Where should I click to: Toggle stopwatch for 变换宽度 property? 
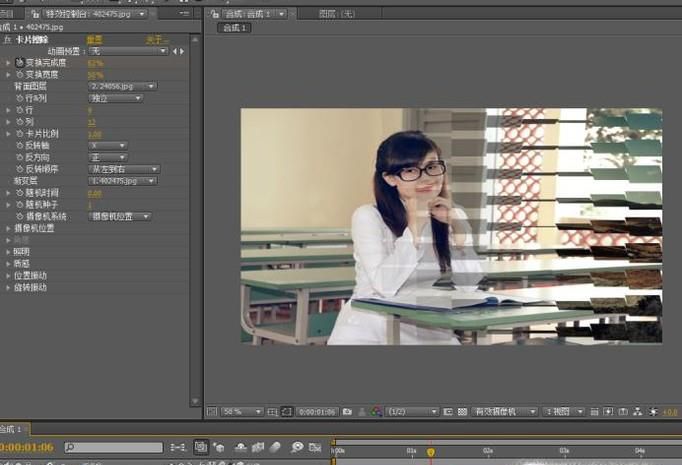pyautogui.click(x=19, y=74)
